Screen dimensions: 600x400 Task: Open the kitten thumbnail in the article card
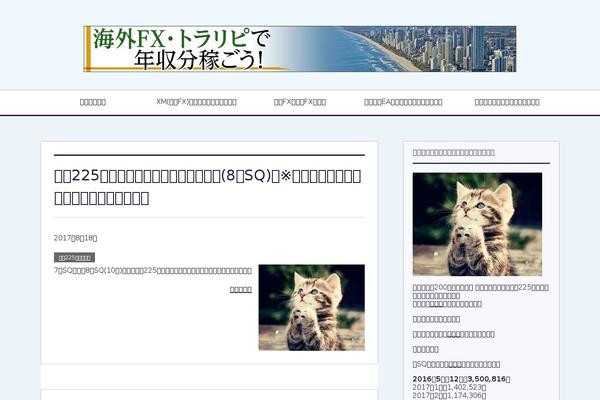311,307
